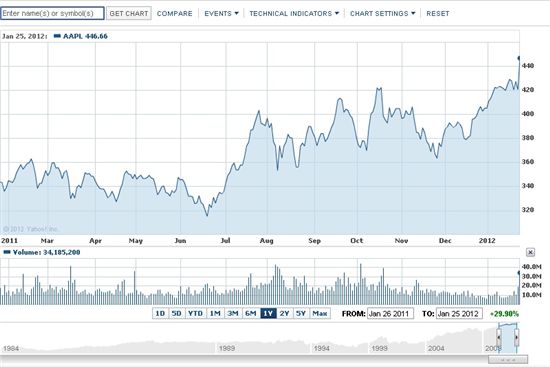Viewport: 550px width, 367px height.
Task: Click the Volume legend color marker
Action: [x=7, y=252]
